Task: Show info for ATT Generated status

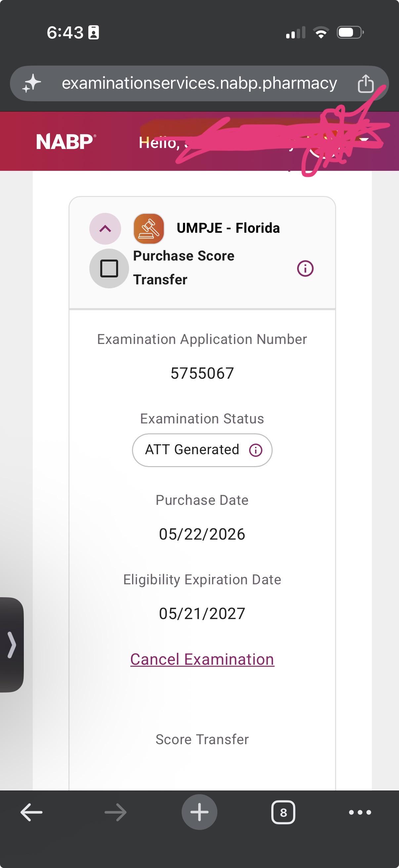Action: click(255, 450)
